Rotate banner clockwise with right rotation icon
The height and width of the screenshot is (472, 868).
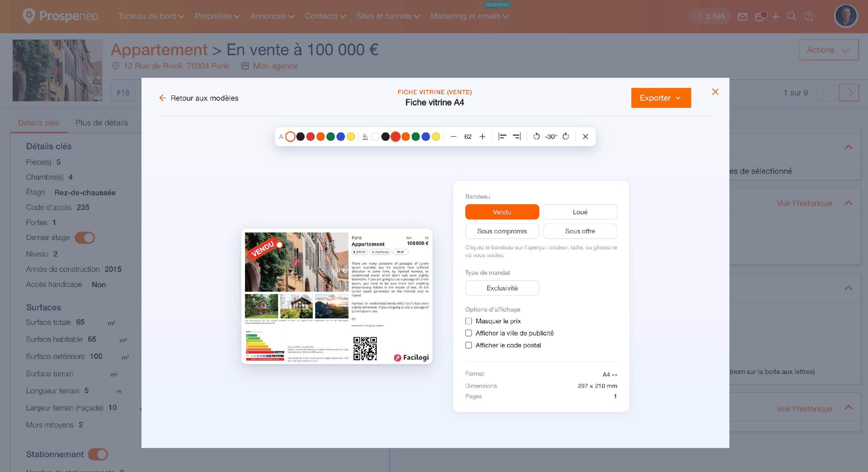566,137
